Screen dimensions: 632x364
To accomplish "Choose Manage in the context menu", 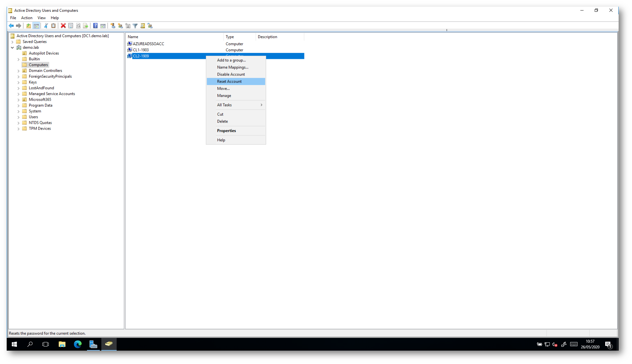I will (x=236, y=96).
